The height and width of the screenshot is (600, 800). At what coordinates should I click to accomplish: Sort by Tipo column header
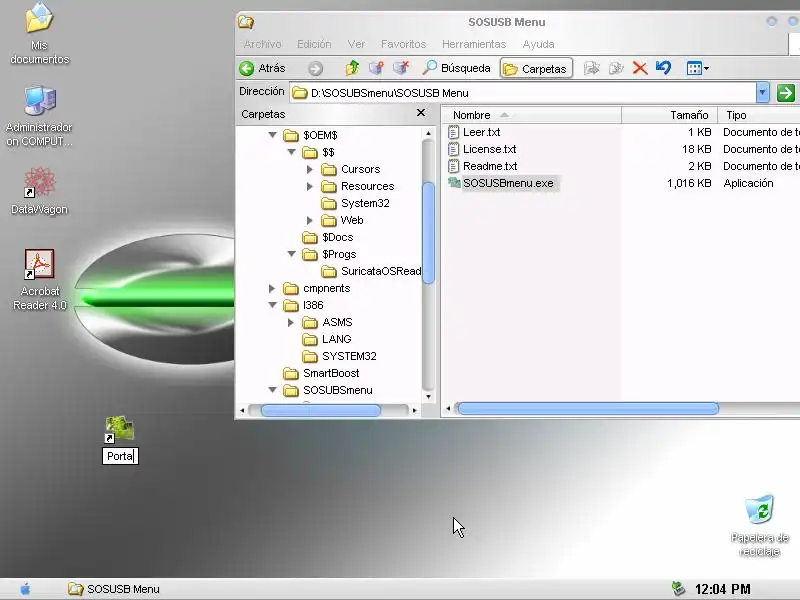click(x=759, y=115)
